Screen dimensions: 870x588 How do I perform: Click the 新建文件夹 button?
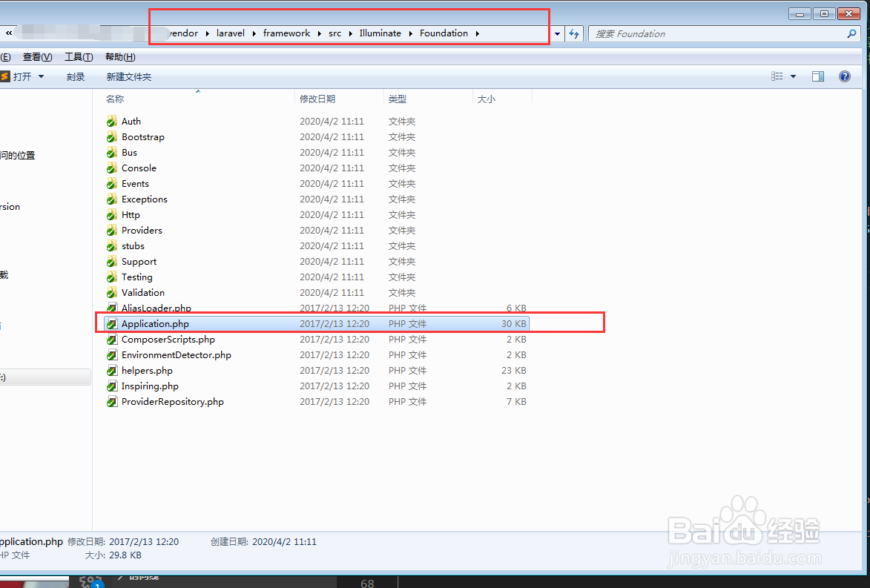click(x=129, y=76)
